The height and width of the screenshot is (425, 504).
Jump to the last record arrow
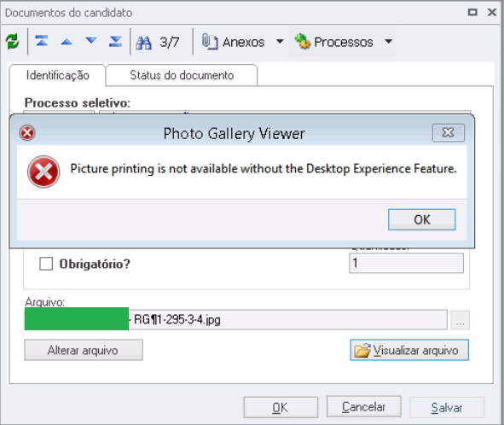point(116,41)
